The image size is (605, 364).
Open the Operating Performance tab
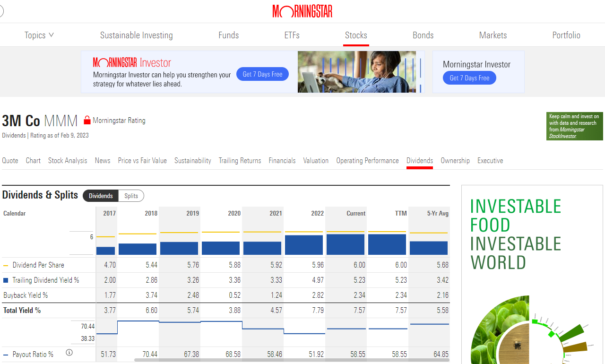click(368, 161)
